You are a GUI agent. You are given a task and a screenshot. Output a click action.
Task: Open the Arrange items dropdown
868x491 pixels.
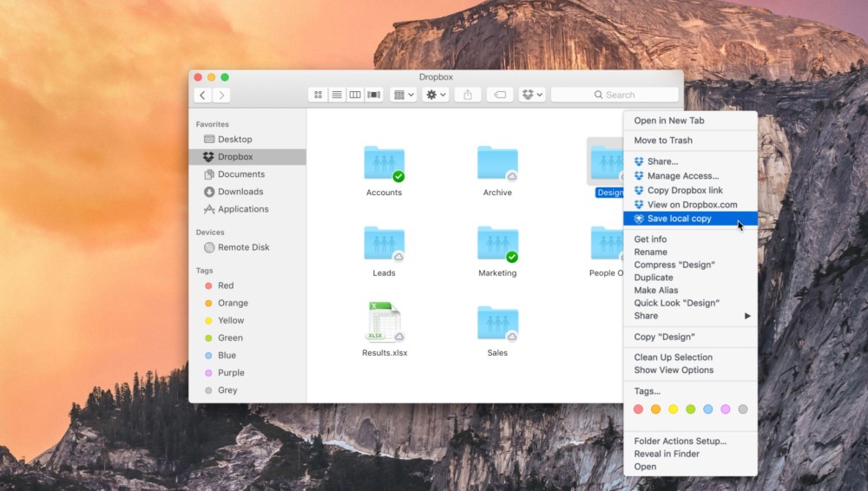(x=404, y=95)
